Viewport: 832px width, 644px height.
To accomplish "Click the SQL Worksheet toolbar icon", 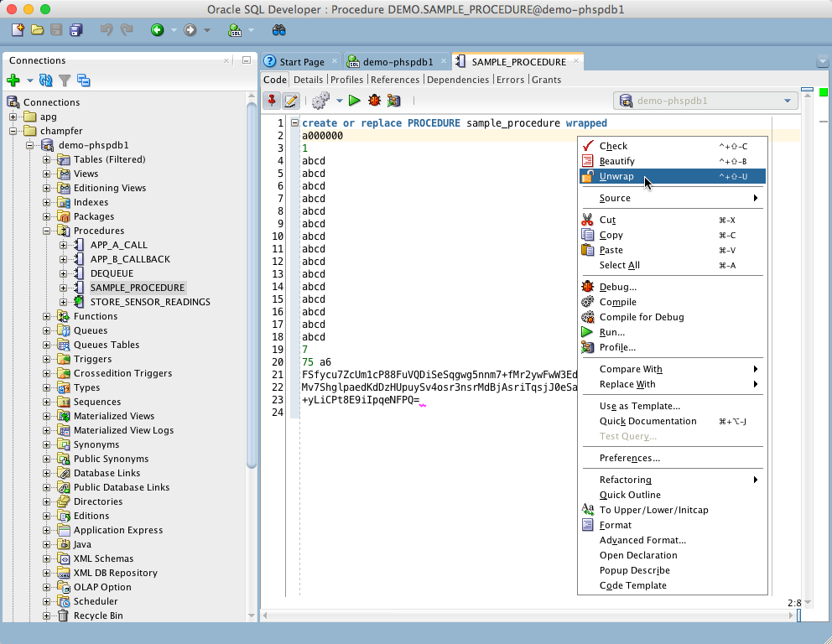I will click(235, 30).
